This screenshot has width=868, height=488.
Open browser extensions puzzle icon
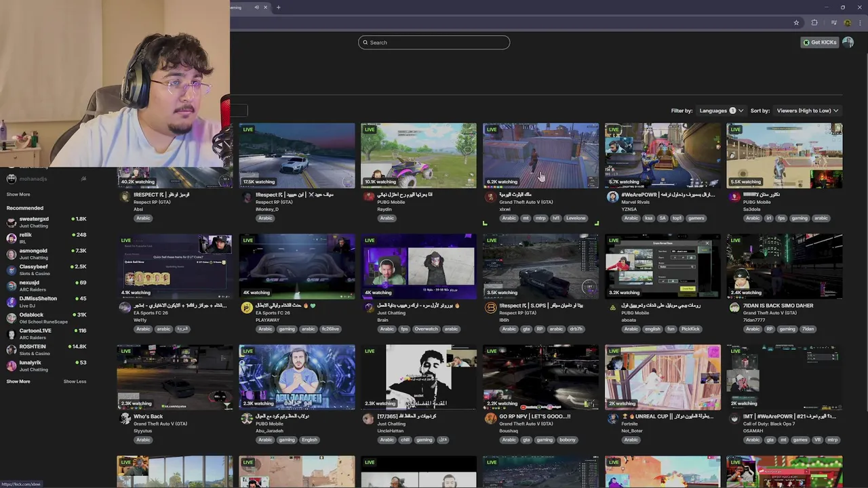(x=814, y=22)
